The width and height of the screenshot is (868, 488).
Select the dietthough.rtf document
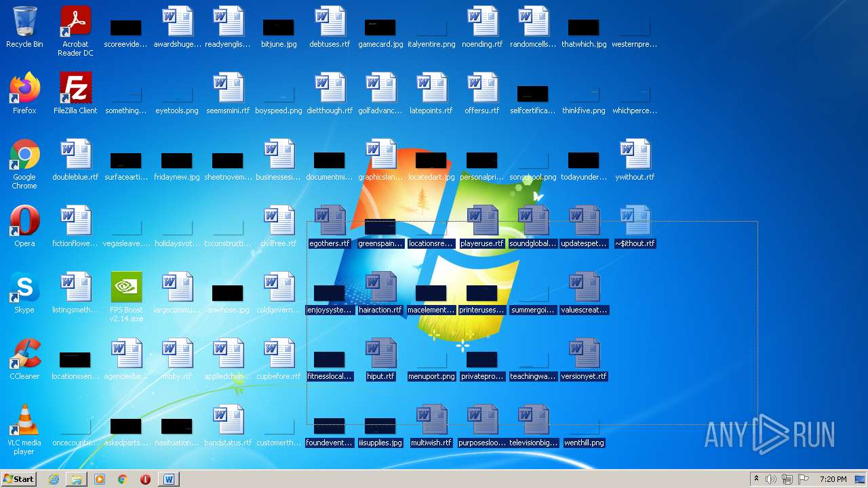[330, 94]
